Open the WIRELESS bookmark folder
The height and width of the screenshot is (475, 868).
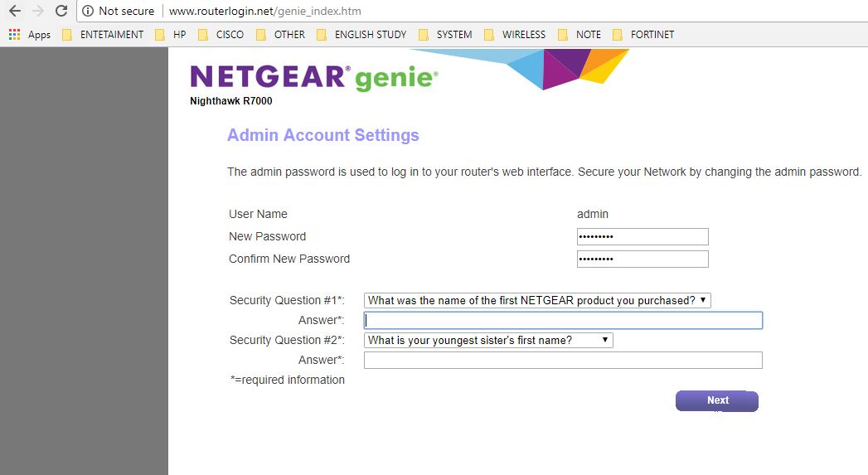[515, 34]
